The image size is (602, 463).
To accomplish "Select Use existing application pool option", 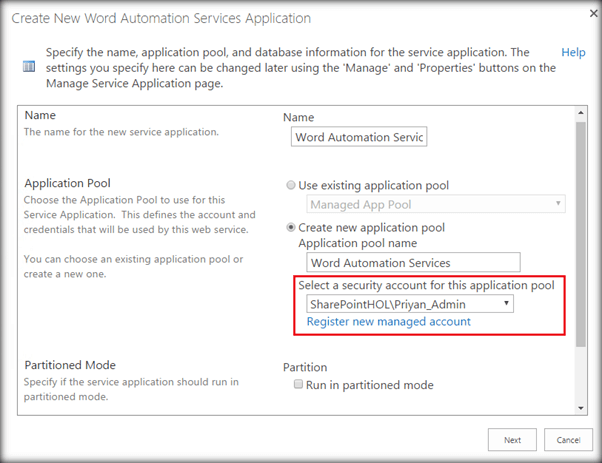I will coord(291,185).
